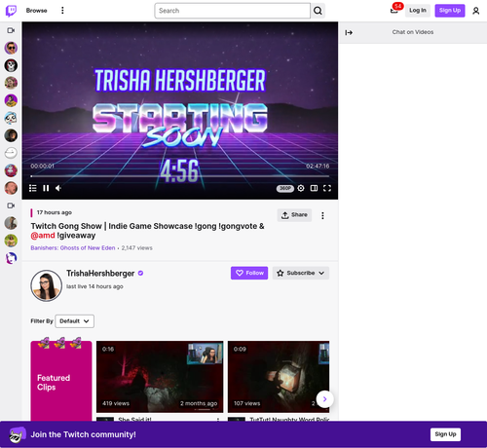Focus the Search input field
Viewport: 487px width, 448px height.
coord(233,11)
